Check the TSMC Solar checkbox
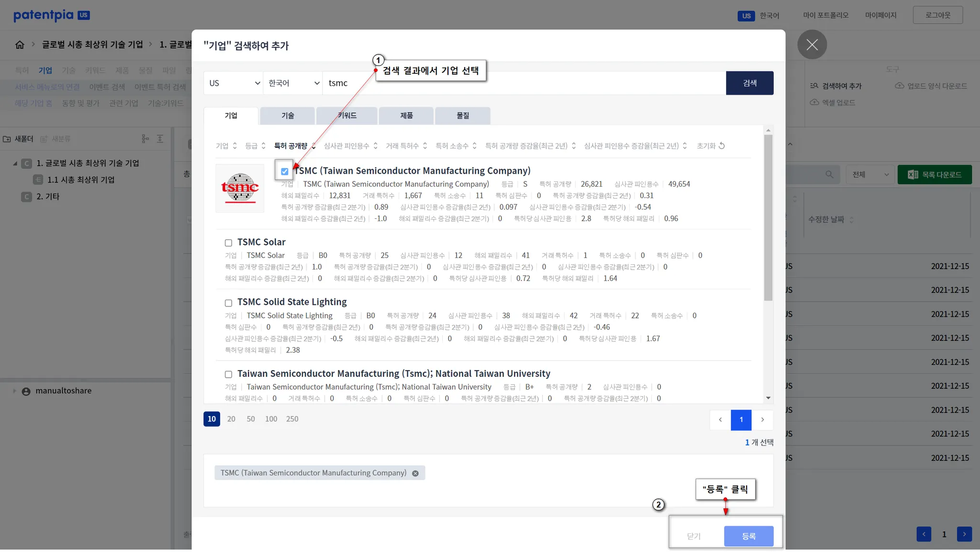The width and height of the screenshot is (980, 552). point(229,243)
